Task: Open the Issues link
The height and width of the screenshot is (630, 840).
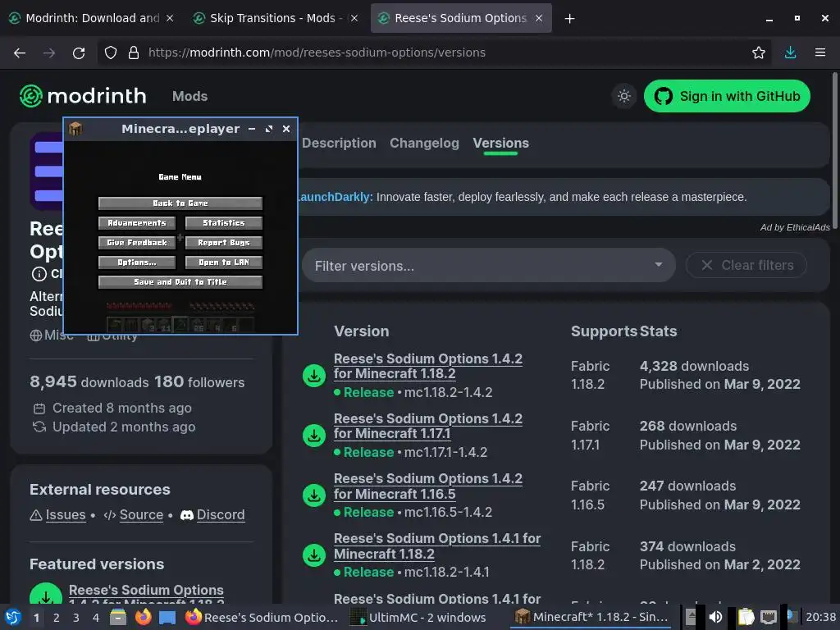Action: click(x=66, y=515)
